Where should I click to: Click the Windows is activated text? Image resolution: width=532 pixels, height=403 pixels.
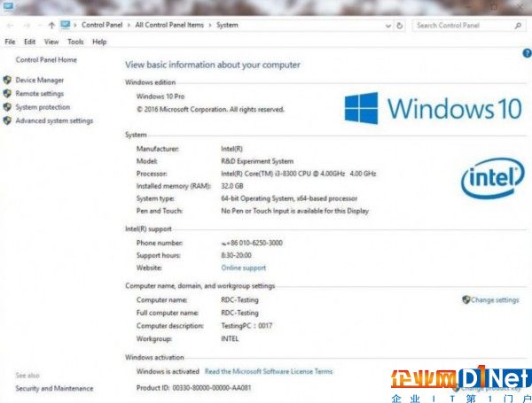click(168, 371)
